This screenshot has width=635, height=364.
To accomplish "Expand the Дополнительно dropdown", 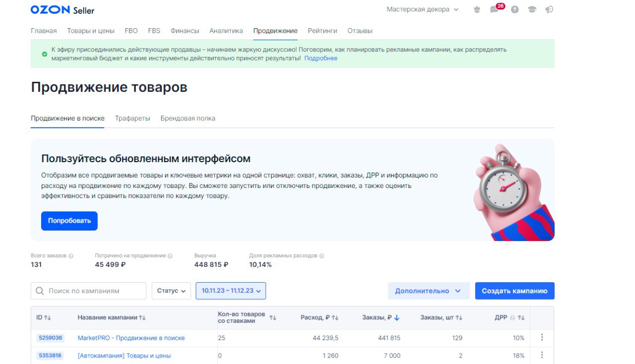I will click(x=429, y=291).
